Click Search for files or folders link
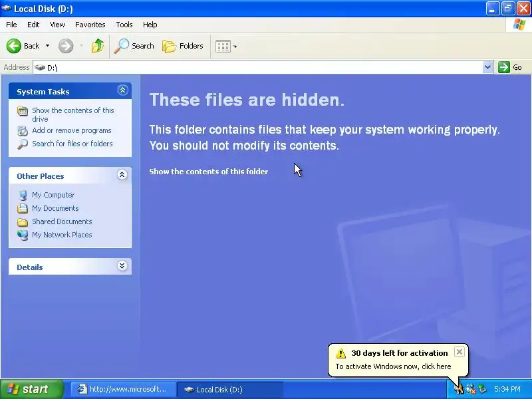Viewport: 532px width, 399px height. pos(72,144)
